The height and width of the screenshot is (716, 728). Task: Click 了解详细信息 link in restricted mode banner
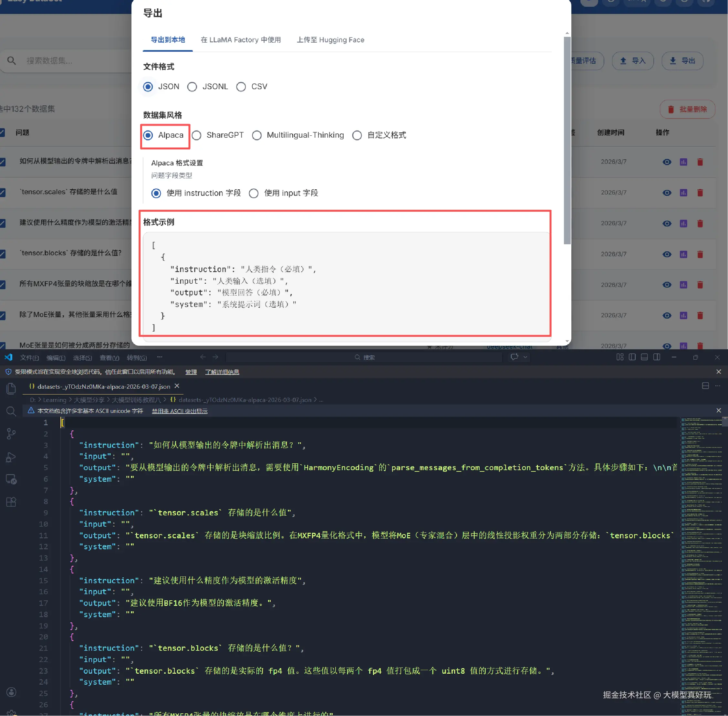coord(222,372)
